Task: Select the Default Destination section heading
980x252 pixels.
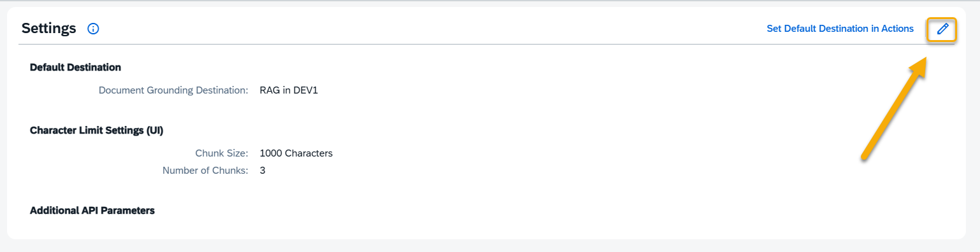Action: [75, 67]
